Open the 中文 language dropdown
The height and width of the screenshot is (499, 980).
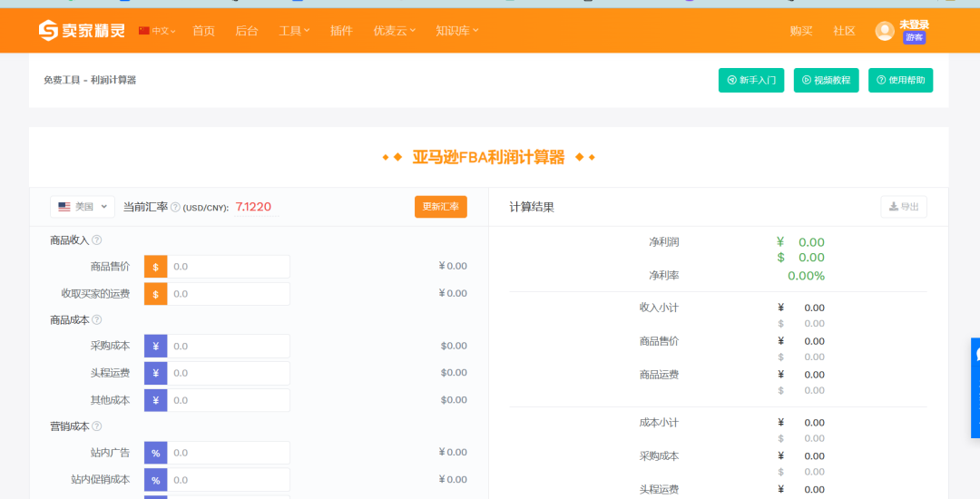click(x=157, y=31)
